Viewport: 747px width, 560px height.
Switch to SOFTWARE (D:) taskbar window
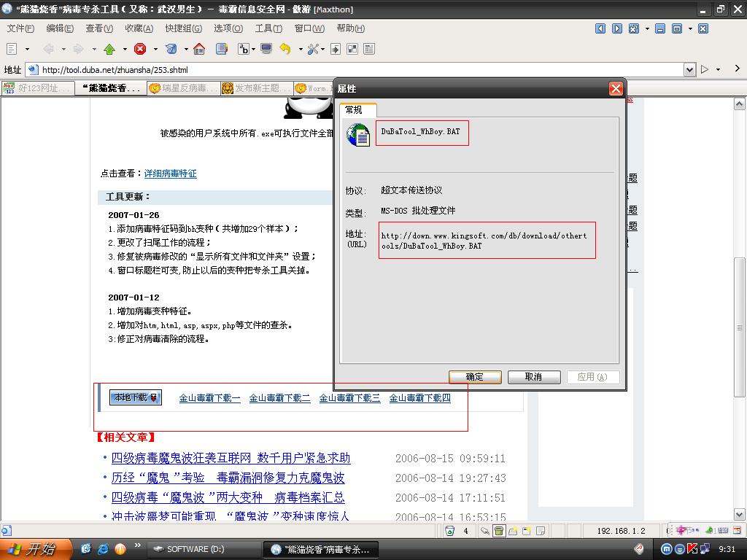click(x=204, y=549)
